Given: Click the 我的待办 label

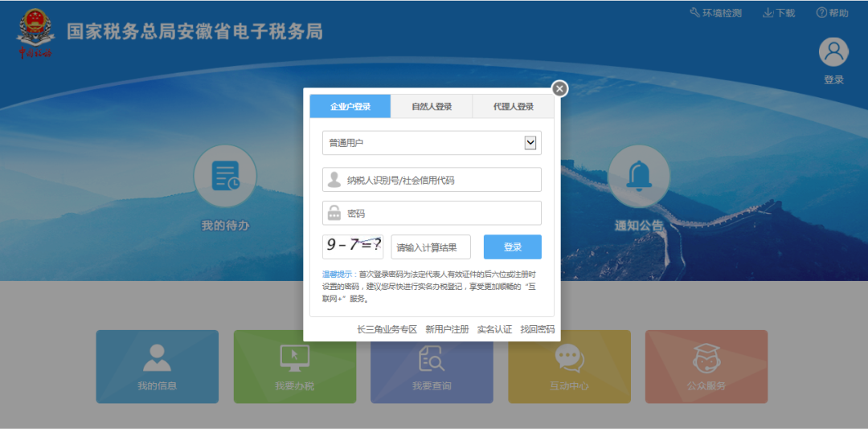Looking at the screenshot, I should click(x=225, y=226).
